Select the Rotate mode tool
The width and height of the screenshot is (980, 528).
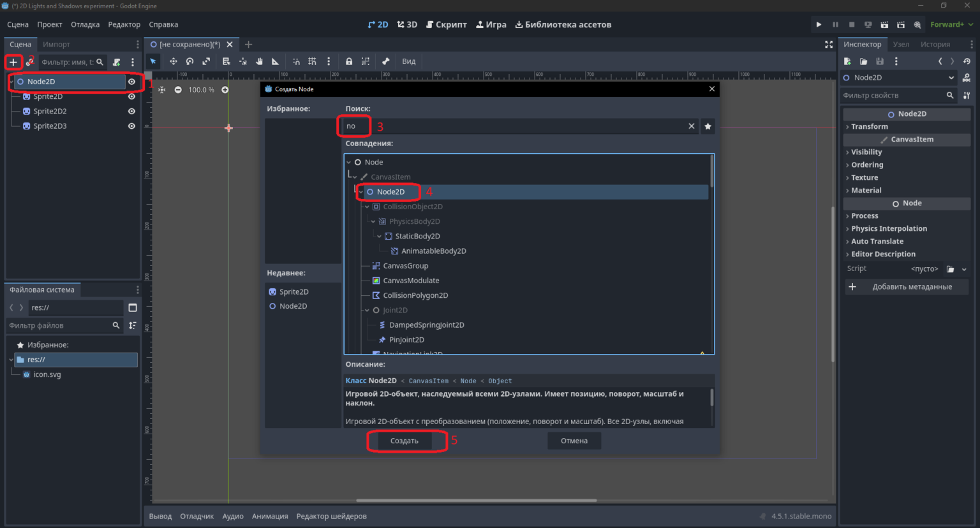(189, 61)
